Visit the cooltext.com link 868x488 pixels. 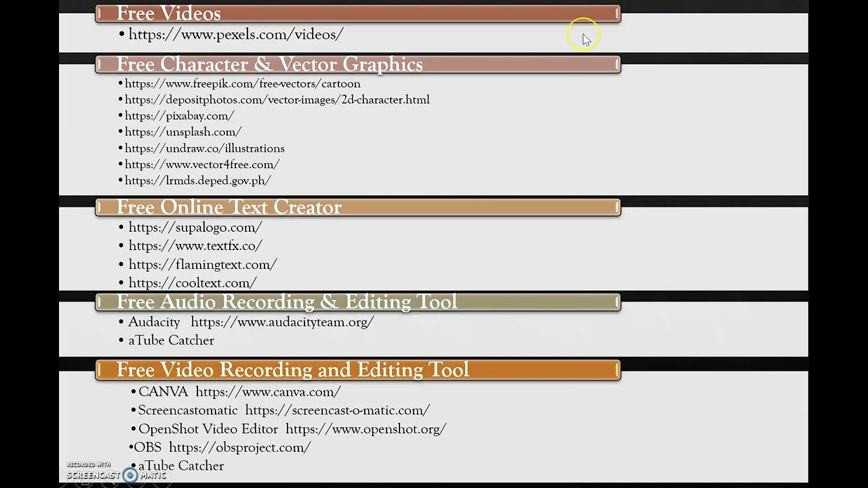[193, 283]
